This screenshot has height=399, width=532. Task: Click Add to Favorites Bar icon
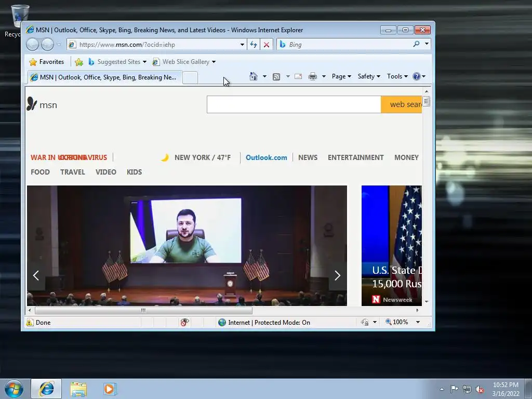[79, 62]
